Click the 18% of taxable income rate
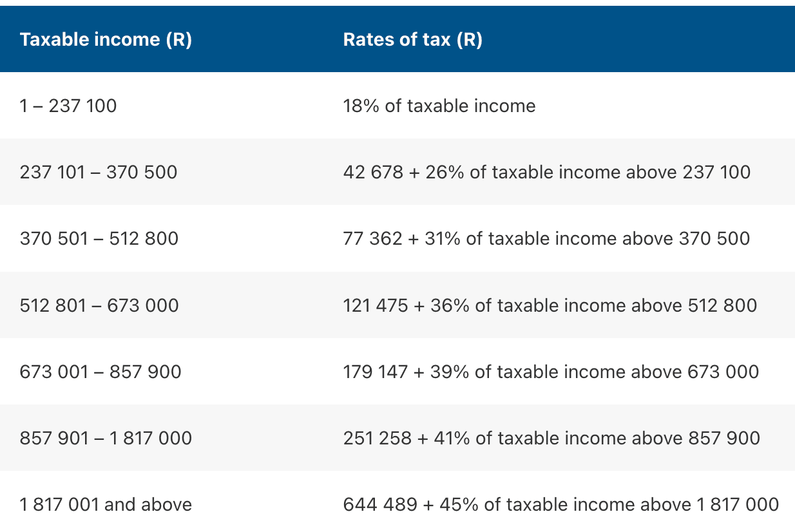This screenshot has height=532, width=795. click(x=439, y=106)
